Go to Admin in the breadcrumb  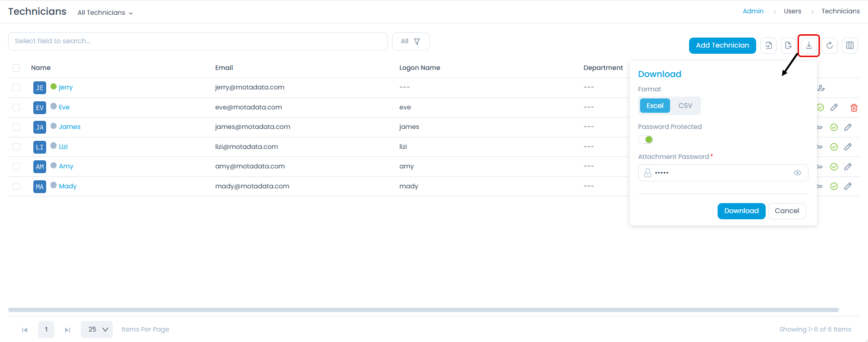753,11
